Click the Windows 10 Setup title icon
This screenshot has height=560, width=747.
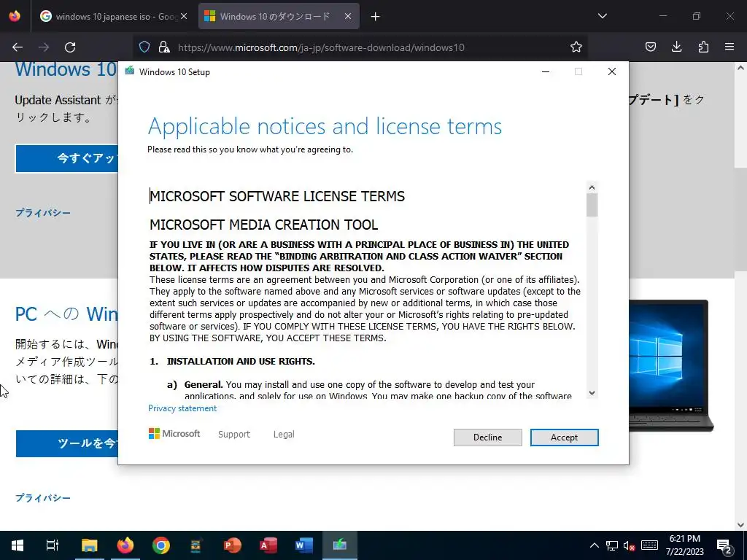click(x=129, y=71)
